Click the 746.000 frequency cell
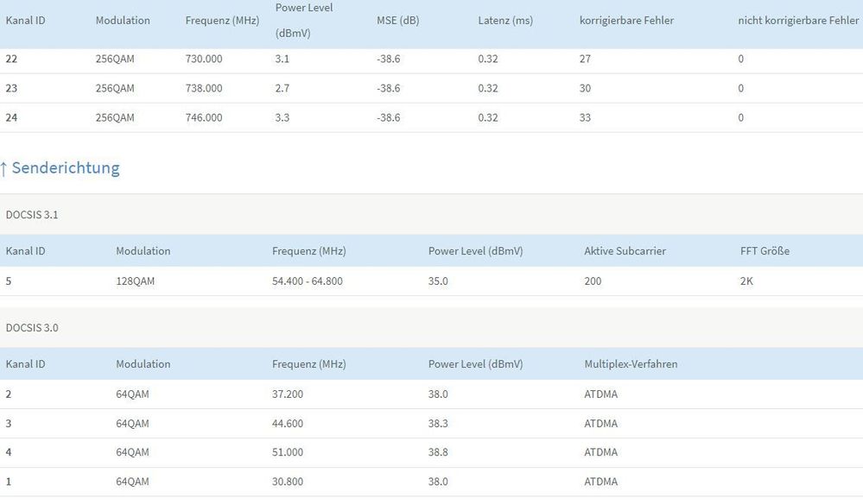The image size is (863, 504). pyautogui.click(x=204, y=117)
